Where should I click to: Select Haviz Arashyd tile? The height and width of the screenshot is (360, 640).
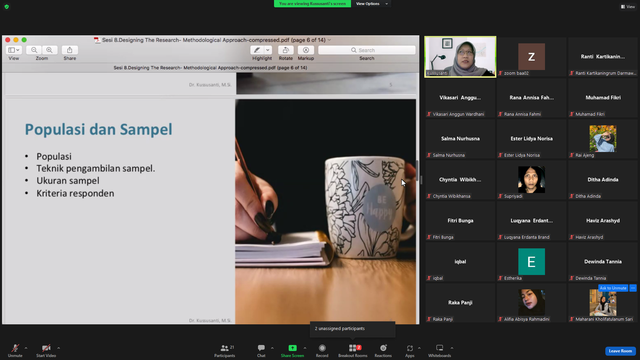(x=603, y=221)
